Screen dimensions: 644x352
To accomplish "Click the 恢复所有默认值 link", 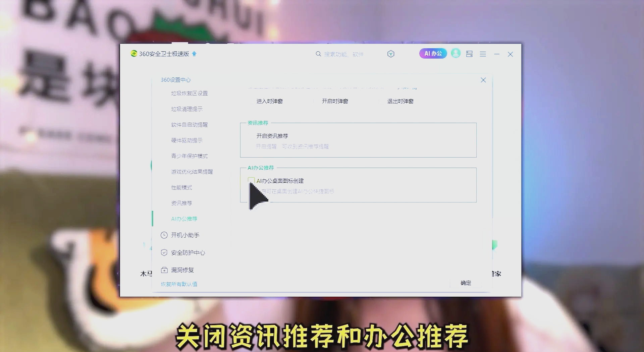I will 179,284.
